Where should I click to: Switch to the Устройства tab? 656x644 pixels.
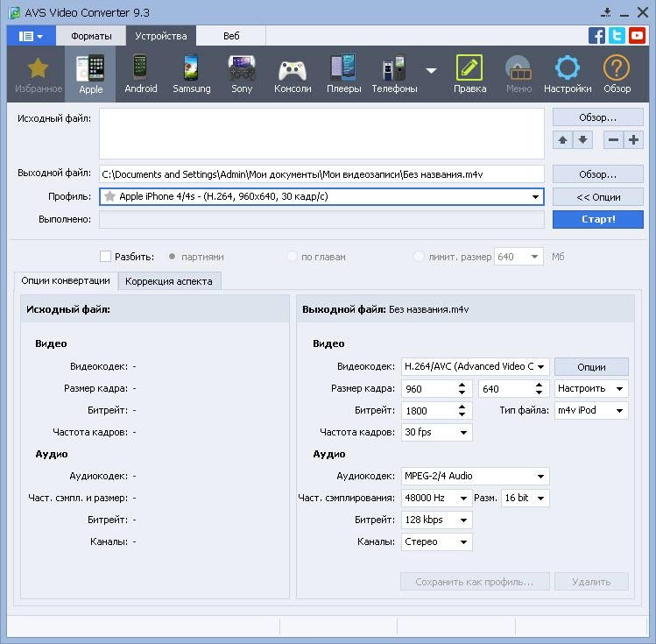point(160,36)
